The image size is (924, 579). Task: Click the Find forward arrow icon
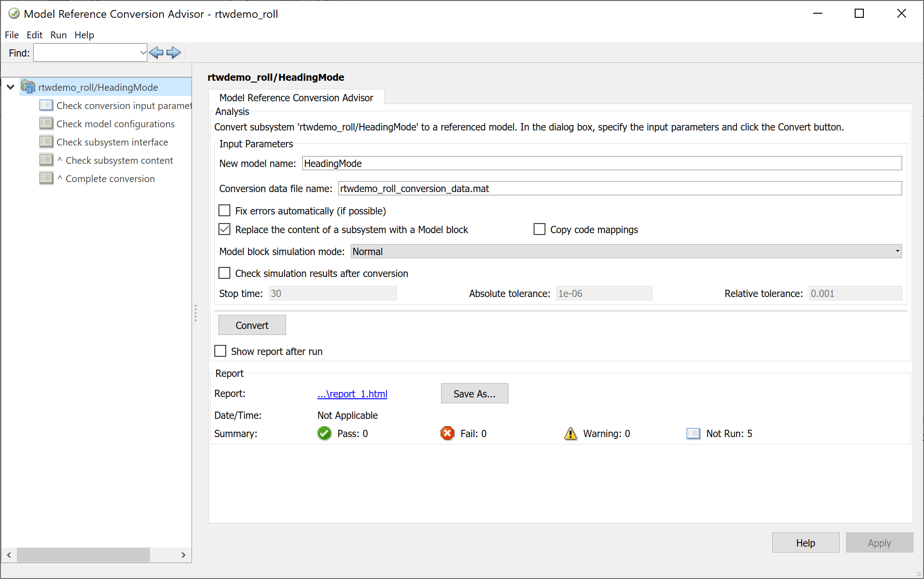pyautogui.click(x=173, y=52)
